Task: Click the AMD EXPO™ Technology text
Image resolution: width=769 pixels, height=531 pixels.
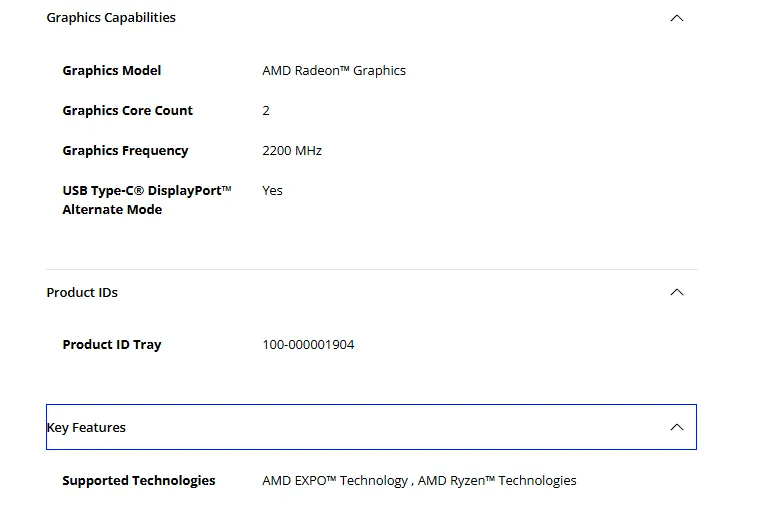Action: [x=335, y=481]
